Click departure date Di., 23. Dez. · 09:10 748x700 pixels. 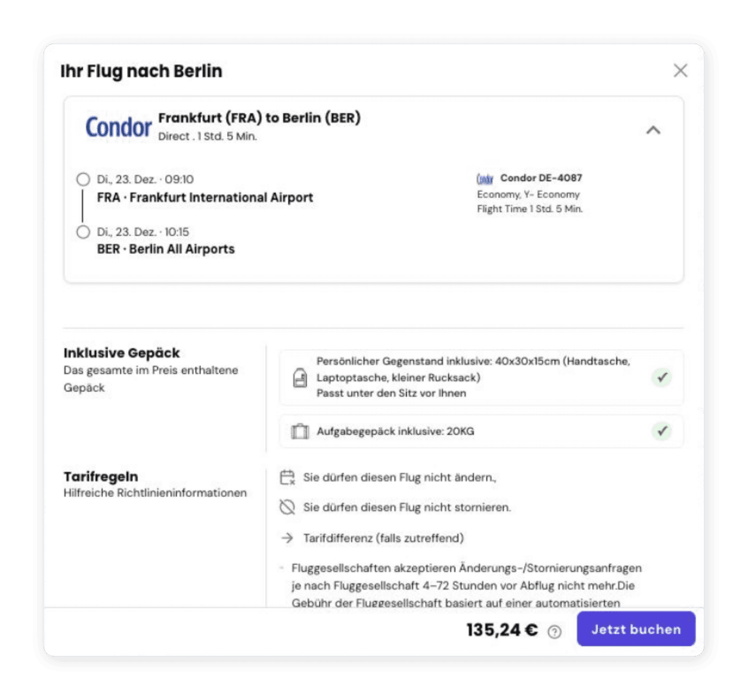click(145, 179)
